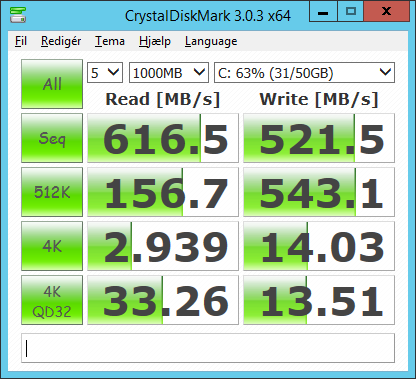Select the Seq write result 521.5
The height and width of the screenshot is (379, 416).
pos(319,138)
